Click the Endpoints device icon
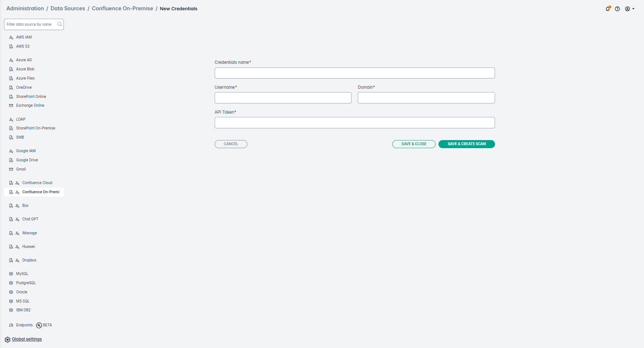The image size is (644, 348). point(11,325)
